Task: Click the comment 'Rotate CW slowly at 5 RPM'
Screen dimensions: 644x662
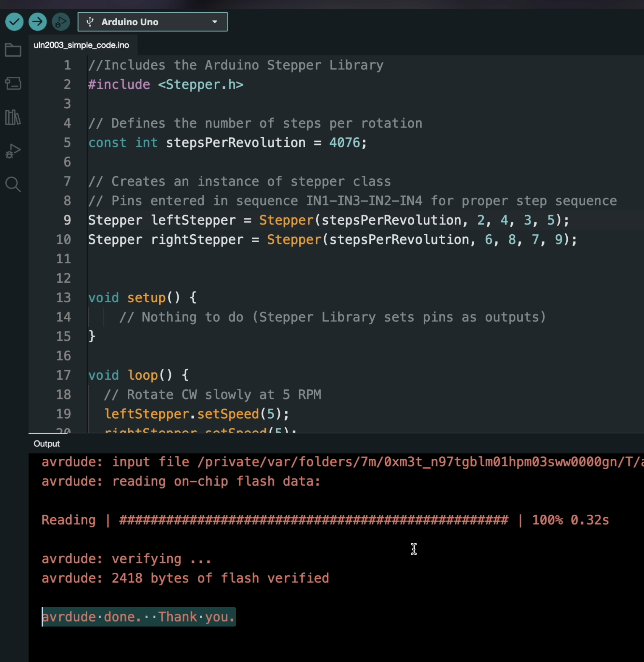Action: pos(213,394)
